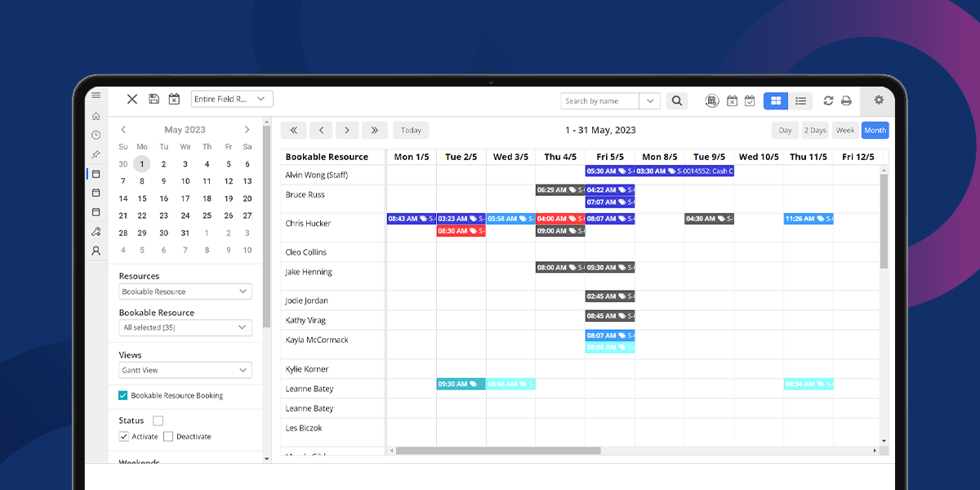Click the Search by name input field
Viewport: 980px width, 490px height.
click(x=601, y=101)
